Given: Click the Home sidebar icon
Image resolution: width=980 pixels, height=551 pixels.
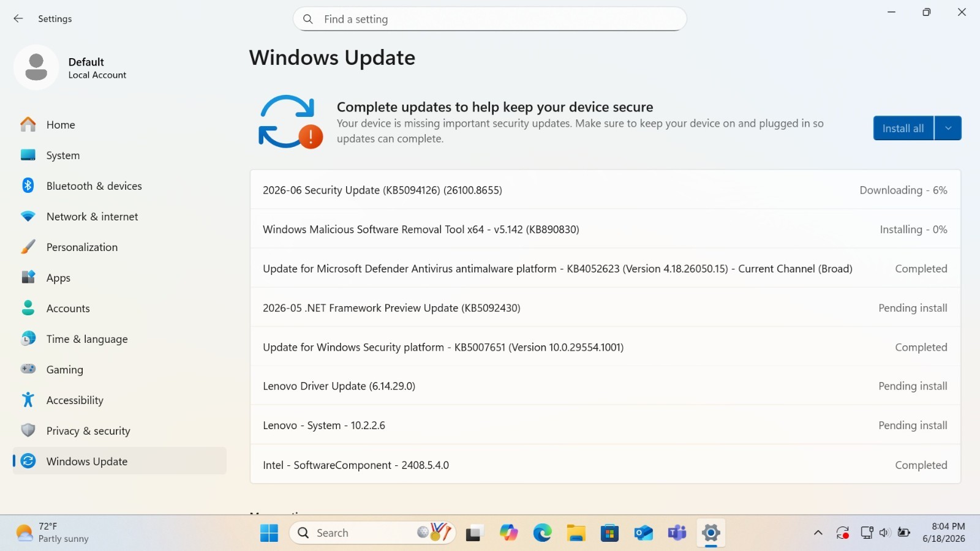Looking at the screenshot, I should [28, 124].
